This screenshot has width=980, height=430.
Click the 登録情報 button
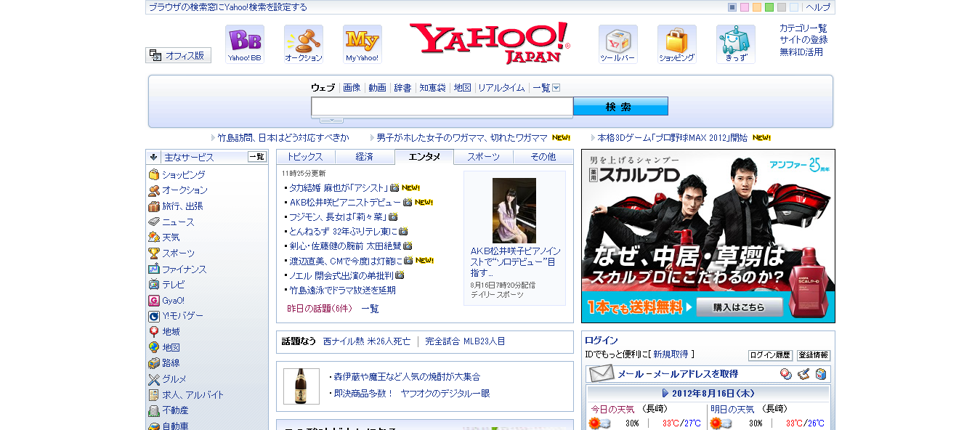[x=814, y=355]
